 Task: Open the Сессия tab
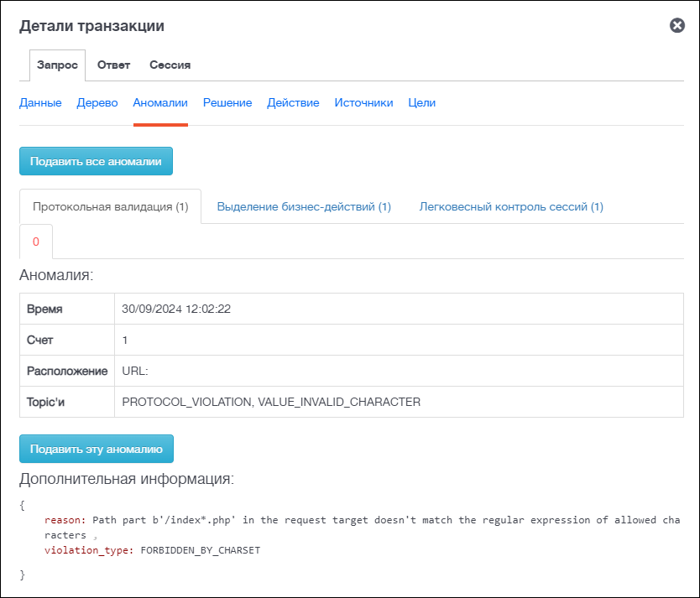tap(170, 65)
